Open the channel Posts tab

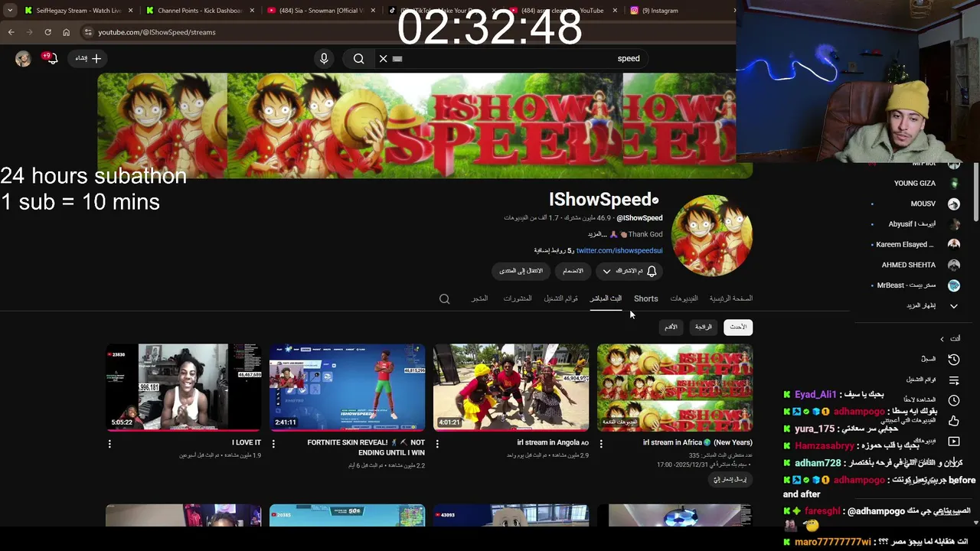tap(518, 298)
